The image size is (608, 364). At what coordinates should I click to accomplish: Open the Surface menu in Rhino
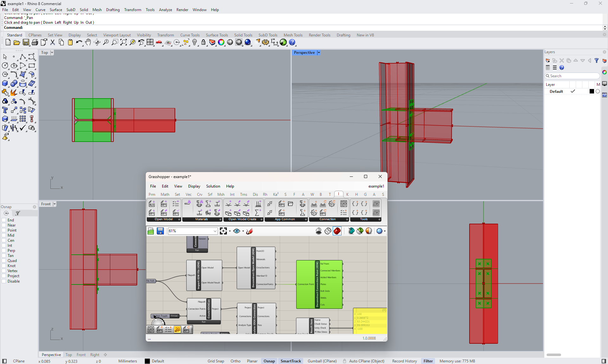[56, 10]
